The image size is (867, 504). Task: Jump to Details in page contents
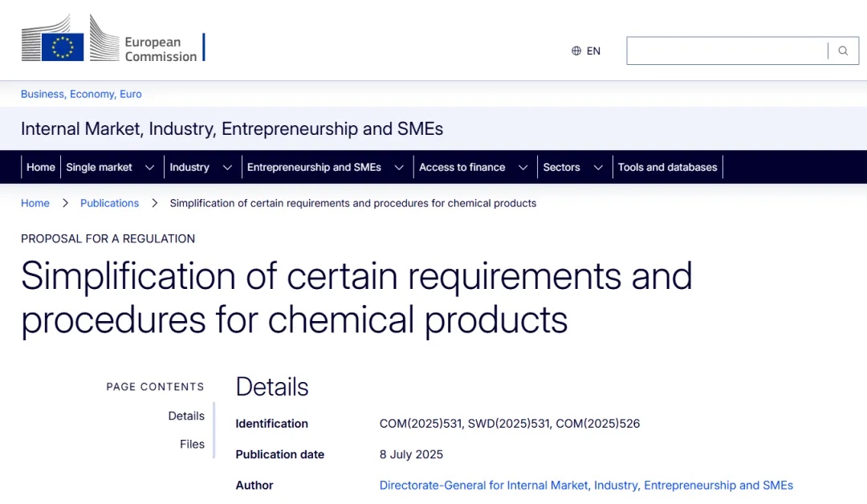pyautogui.click(x=186, y=416)
